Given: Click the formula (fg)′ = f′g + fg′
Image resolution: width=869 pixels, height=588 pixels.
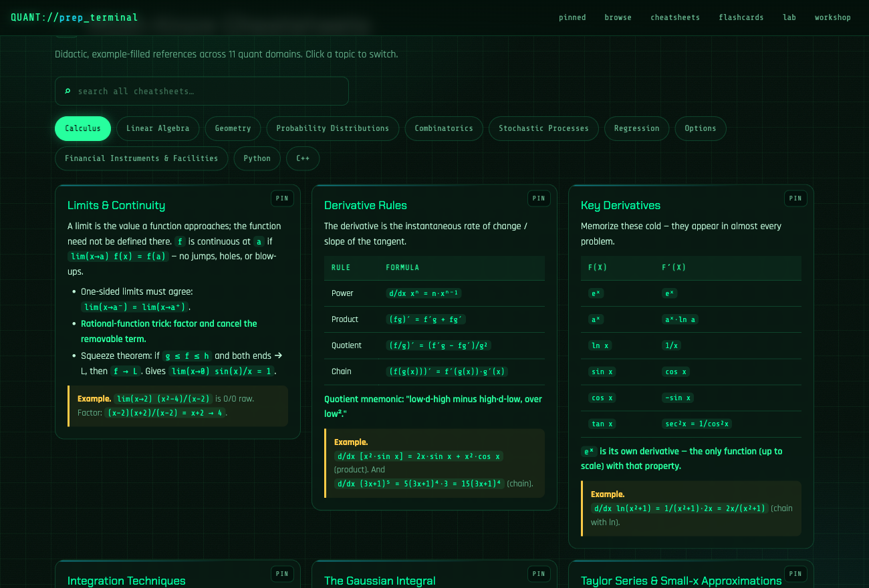Looking at the screenshot, I should point(427,319).
